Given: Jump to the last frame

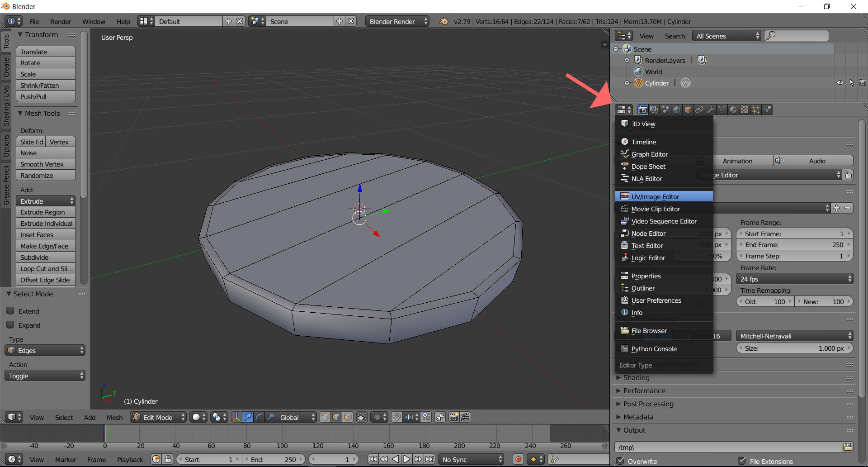Looking at the screenshot, I should [430, 459].
